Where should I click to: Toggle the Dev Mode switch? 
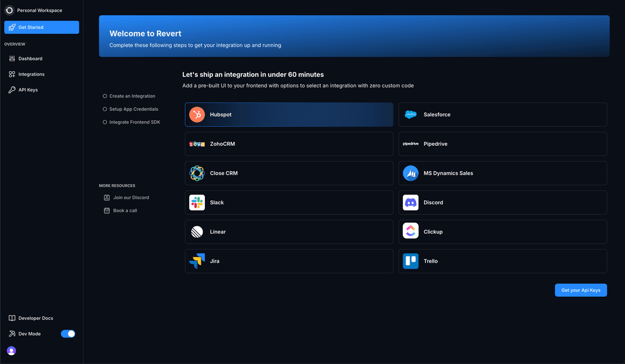68,334
